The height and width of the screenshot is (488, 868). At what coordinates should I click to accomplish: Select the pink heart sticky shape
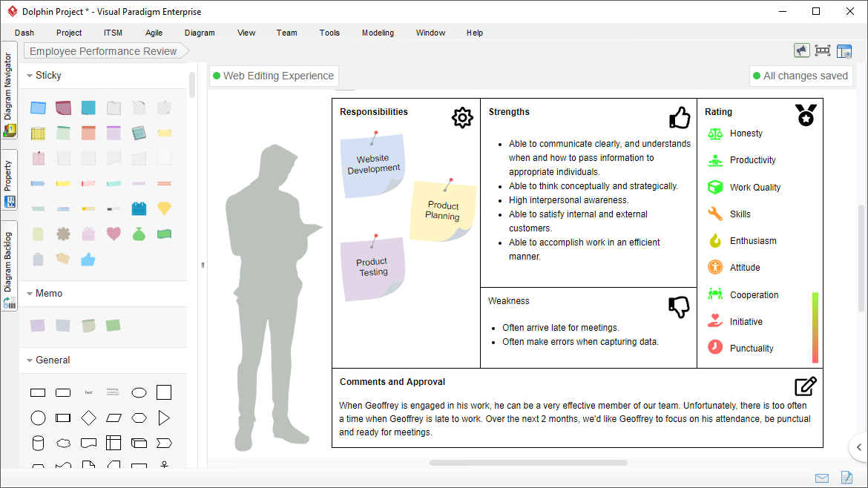pyautogui.click(x=114, y=234)
